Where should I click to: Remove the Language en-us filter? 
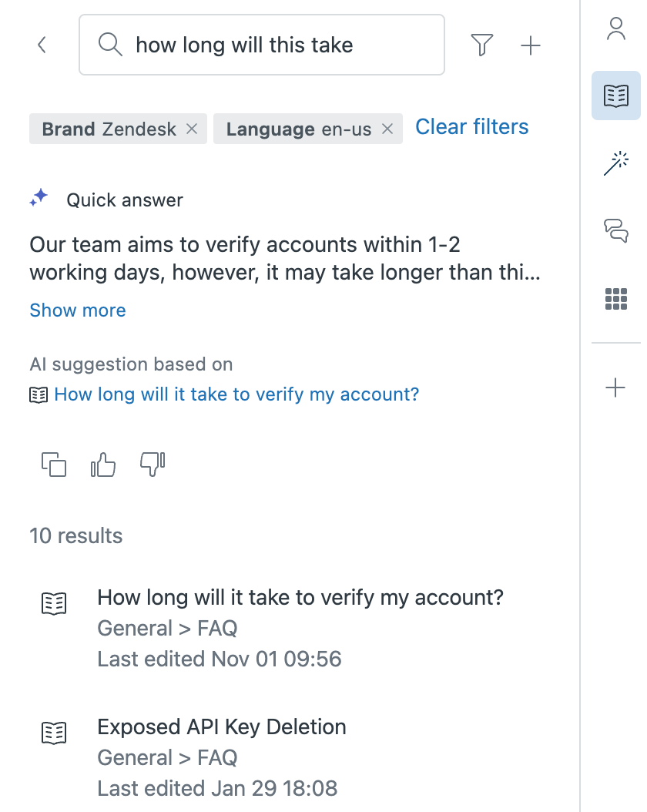pyautogui.click(x=387, y=129)
